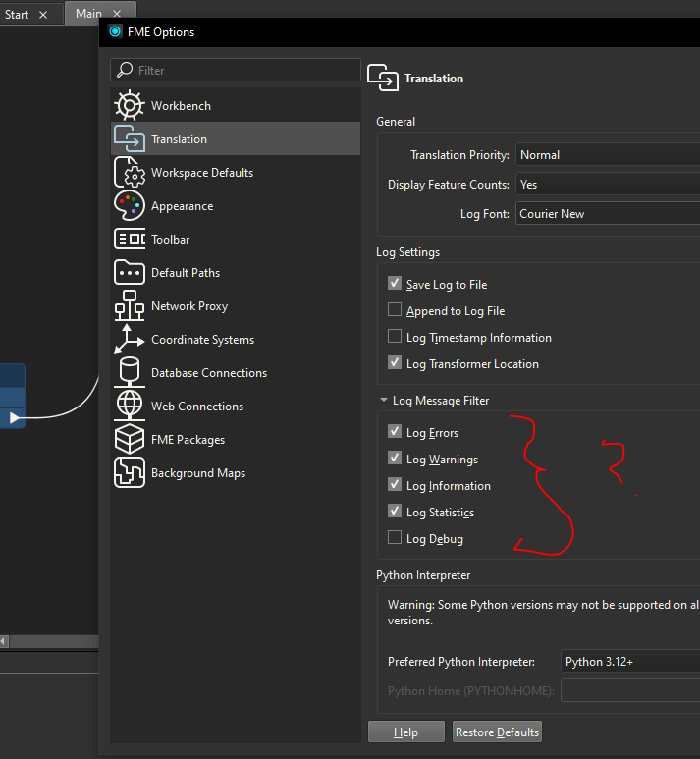Disable Save Log to File
Viewport: 700px width, 759px height.
(x=395, y=283)
